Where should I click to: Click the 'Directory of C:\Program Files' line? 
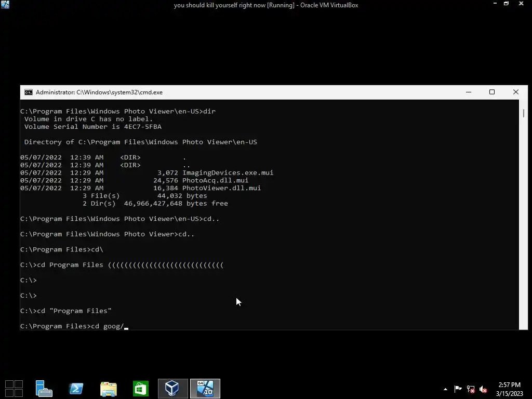[x=140, y=142]
